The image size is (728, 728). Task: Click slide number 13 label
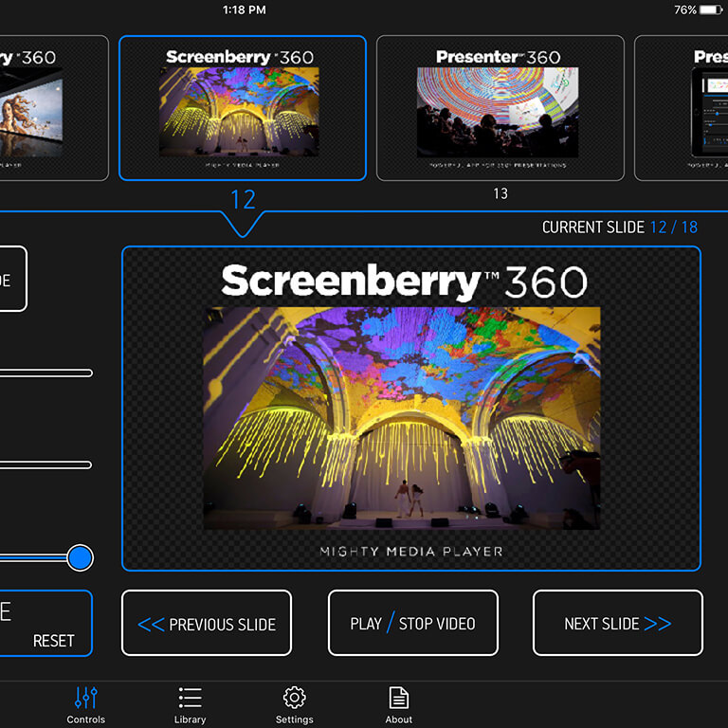point(500,193)
